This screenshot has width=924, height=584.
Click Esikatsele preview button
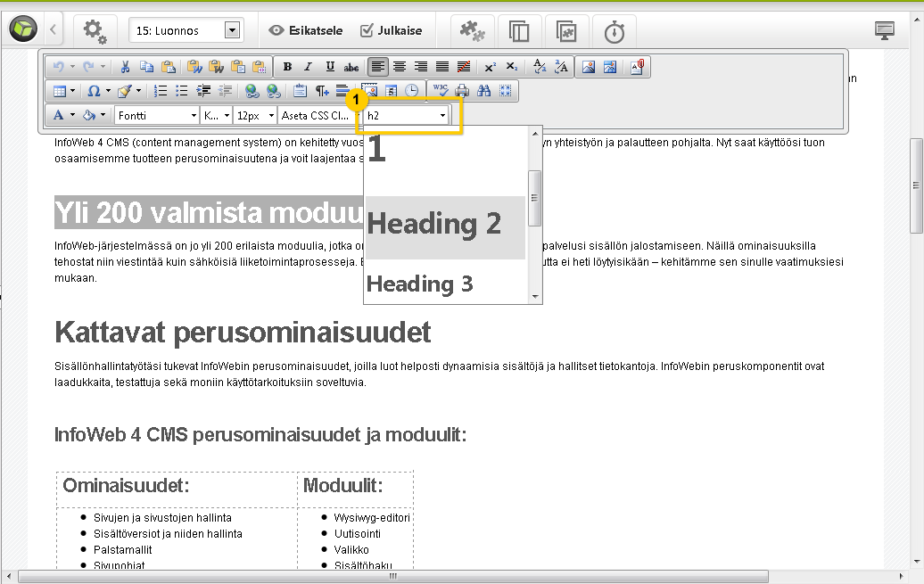pos(306,30)
